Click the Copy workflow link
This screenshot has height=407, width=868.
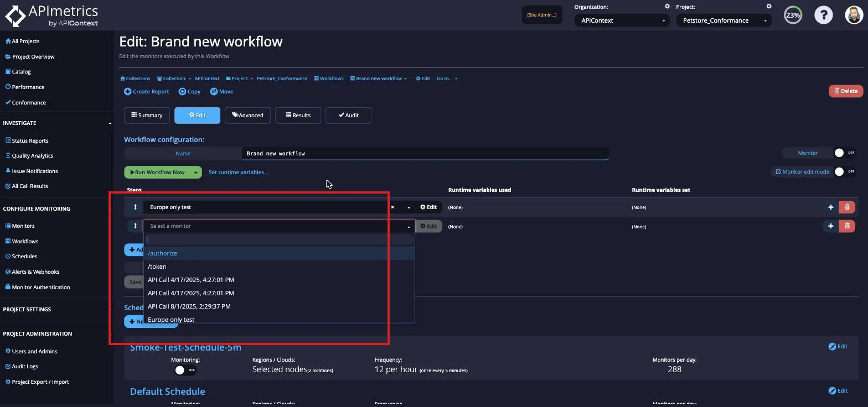coord(189,91)
